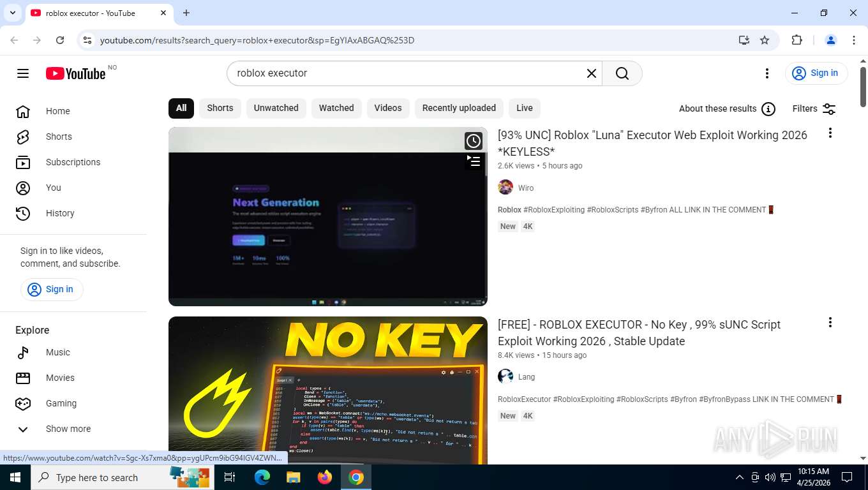Select the Watched filter chip
868x490 pixels.
(x=336, y=108)
